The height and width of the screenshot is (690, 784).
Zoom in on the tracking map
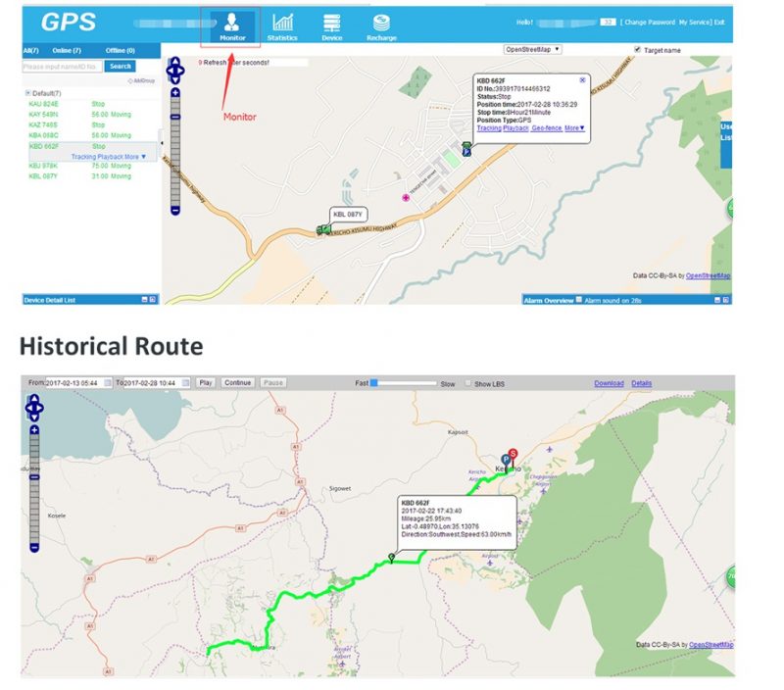pos(174,92)
